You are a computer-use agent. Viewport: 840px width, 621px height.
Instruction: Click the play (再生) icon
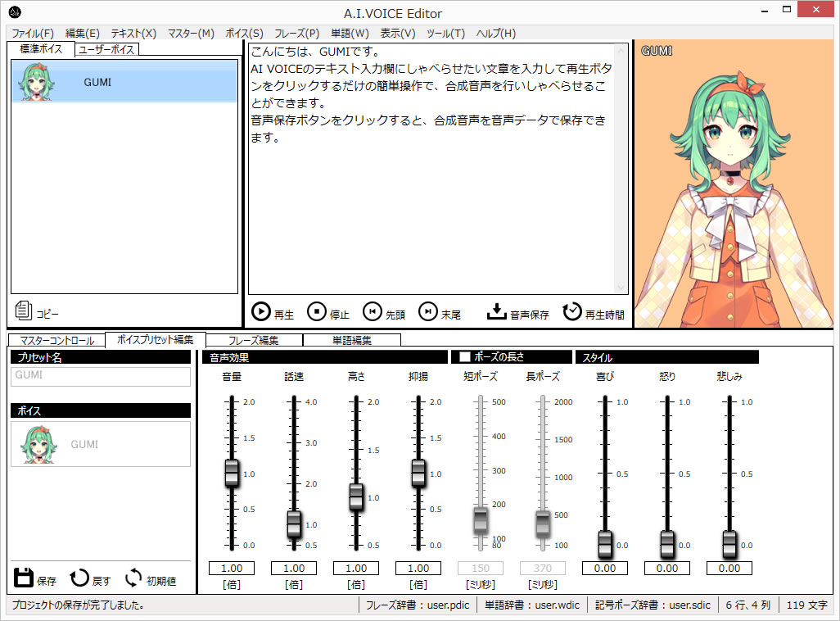(261, 311)
